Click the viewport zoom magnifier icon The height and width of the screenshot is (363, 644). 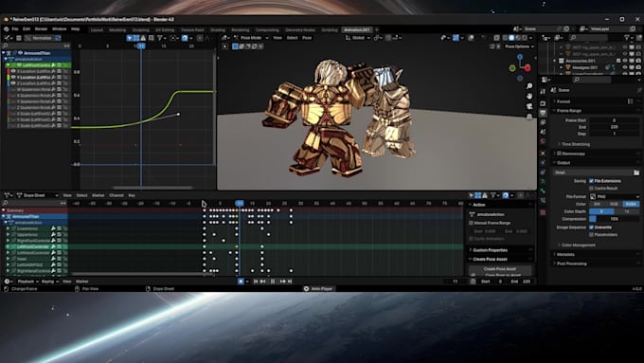529,86
